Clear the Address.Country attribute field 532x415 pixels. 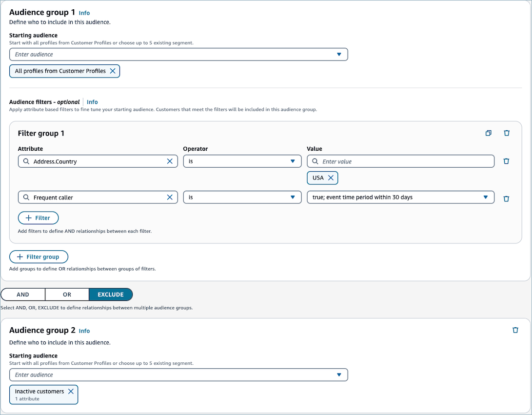[170, 161]
